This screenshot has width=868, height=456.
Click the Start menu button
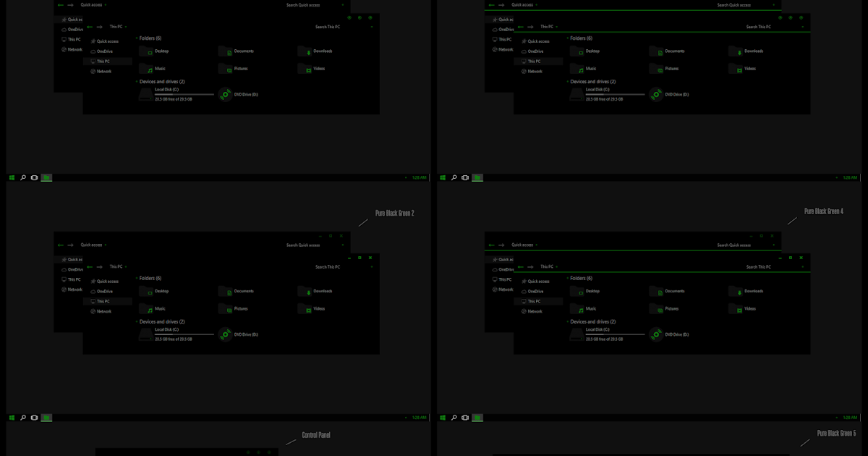[11, 177]
